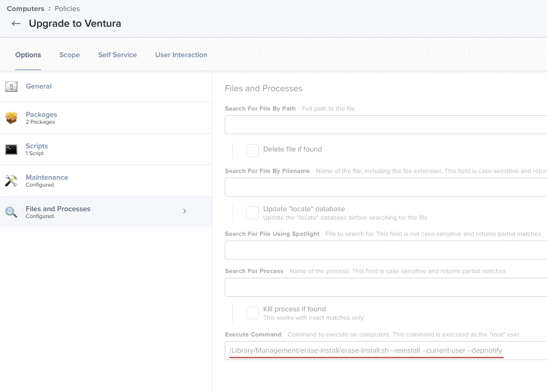
Task: Click the "Upgrade to Ventura" policy title
Action: point(75,24)
